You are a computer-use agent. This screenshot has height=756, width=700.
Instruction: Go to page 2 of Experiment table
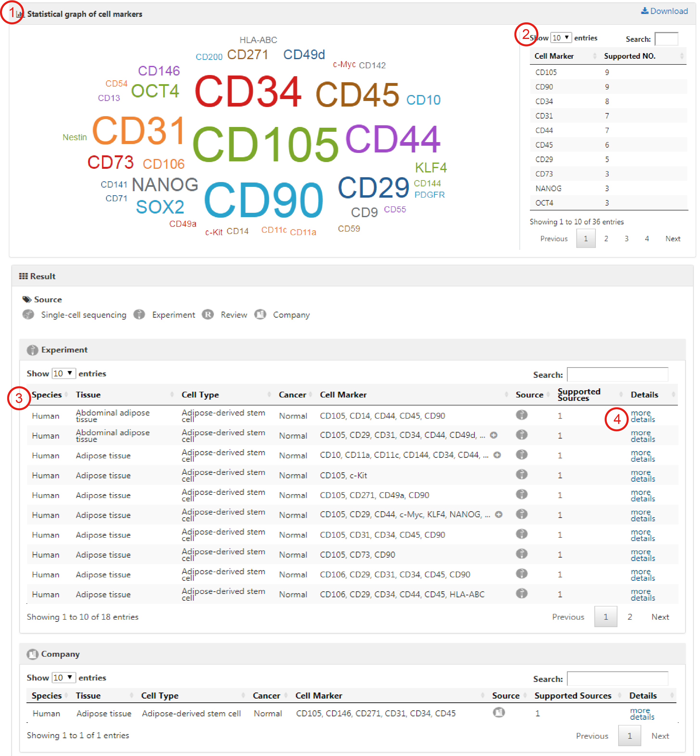click(x=629, y=617)
